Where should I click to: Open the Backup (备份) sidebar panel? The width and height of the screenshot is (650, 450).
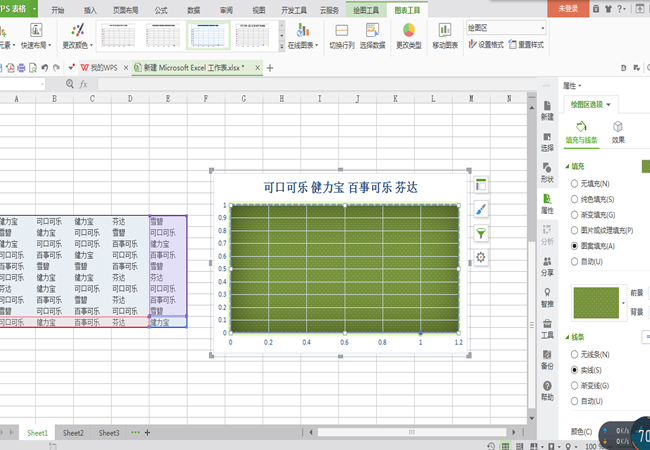[x=547, y=360]
